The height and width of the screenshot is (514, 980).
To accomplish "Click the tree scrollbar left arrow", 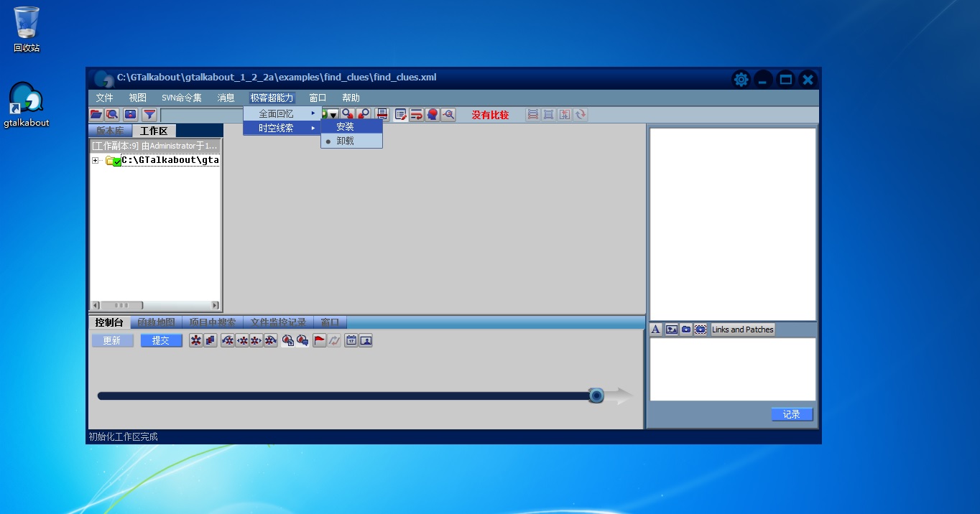I will [x=95, y=305].
